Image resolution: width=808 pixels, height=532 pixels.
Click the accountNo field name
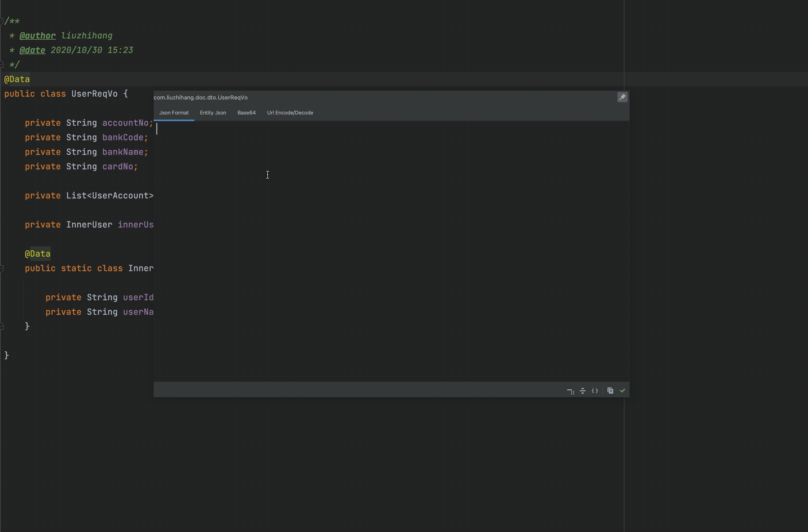click(125, 123)
